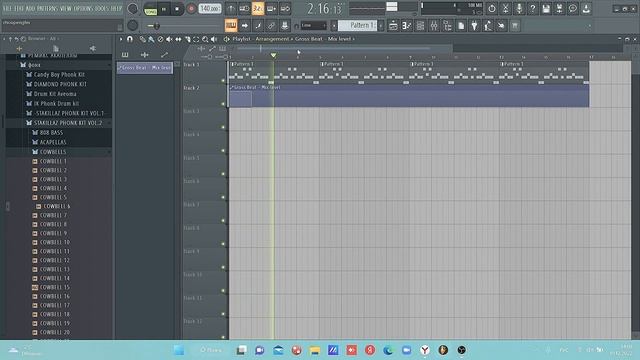Toggle the metronome button
The image size is (640, 360).
231,8
